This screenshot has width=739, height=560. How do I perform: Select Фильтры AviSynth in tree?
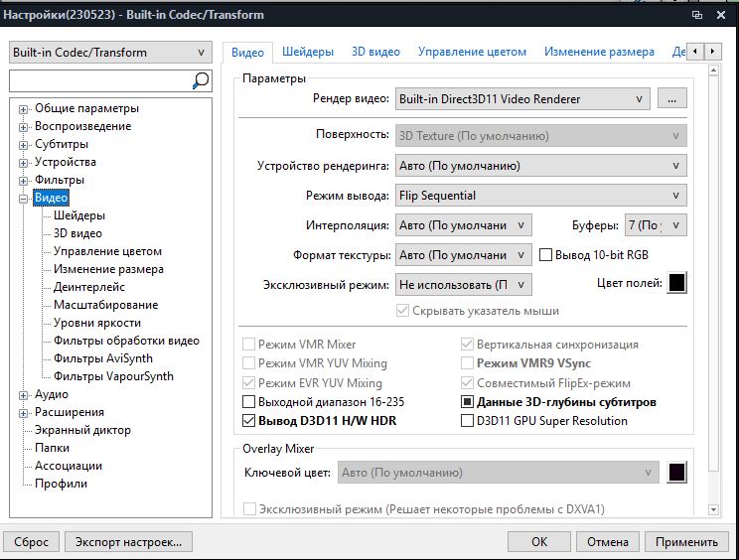click(x=102, y=358)
